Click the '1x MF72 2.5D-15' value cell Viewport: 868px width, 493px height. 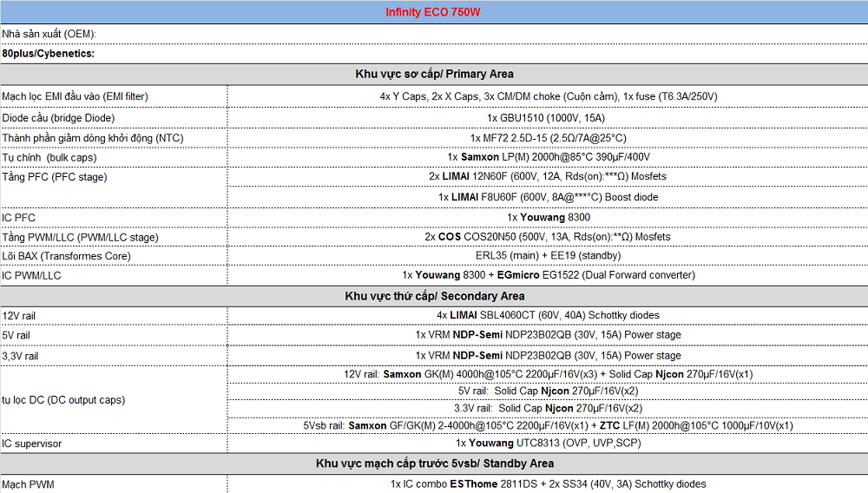tap(548, 138)
